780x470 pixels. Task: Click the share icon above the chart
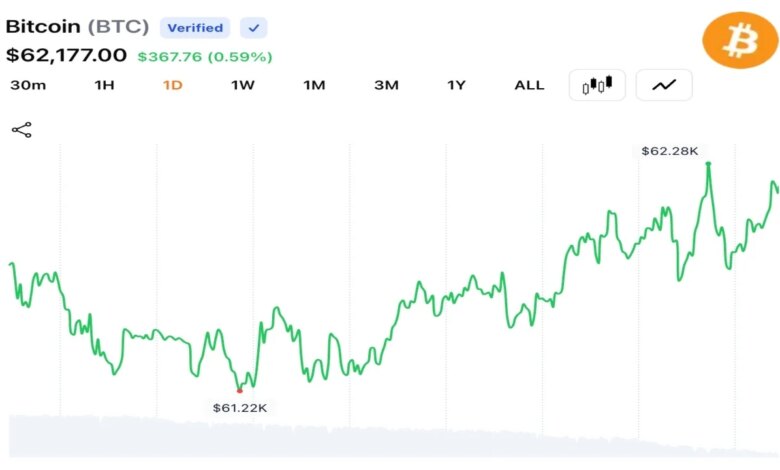pos(21,130)
